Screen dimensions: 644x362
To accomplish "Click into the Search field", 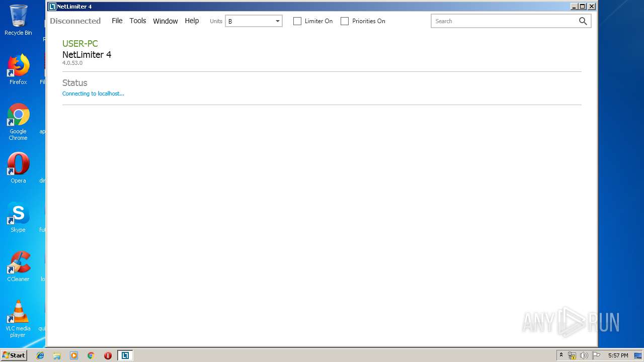I will click(x=504, y=21).
